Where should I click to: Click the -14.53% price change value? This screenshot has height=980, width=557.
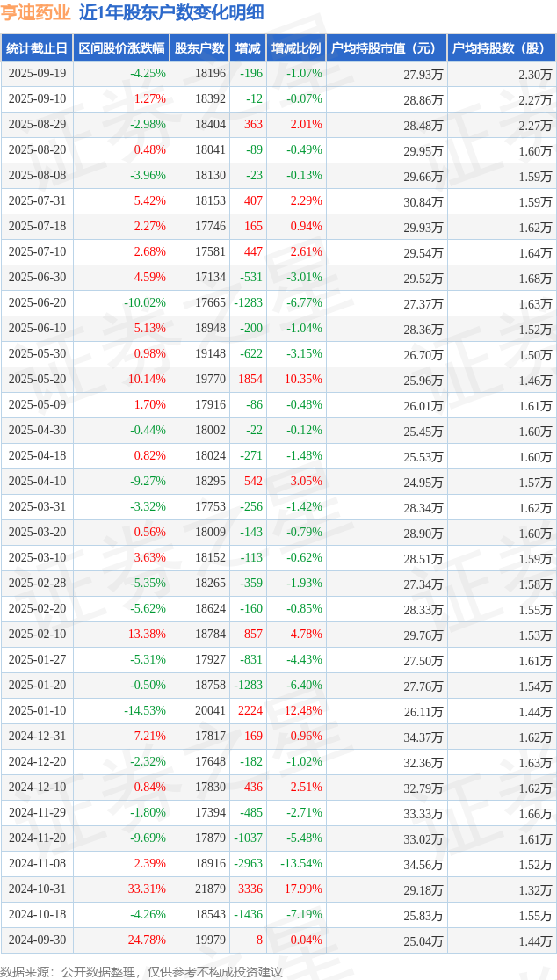tap(145, 711)
